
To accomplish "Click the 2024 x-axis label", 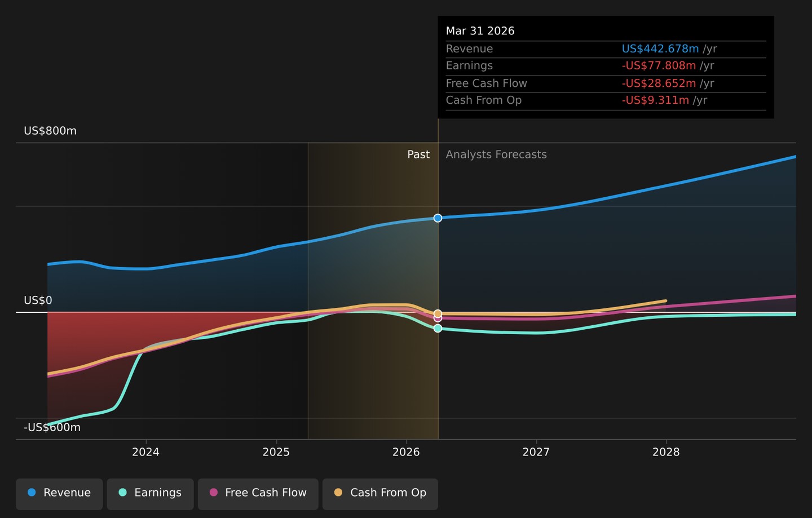I will [146, 452].
